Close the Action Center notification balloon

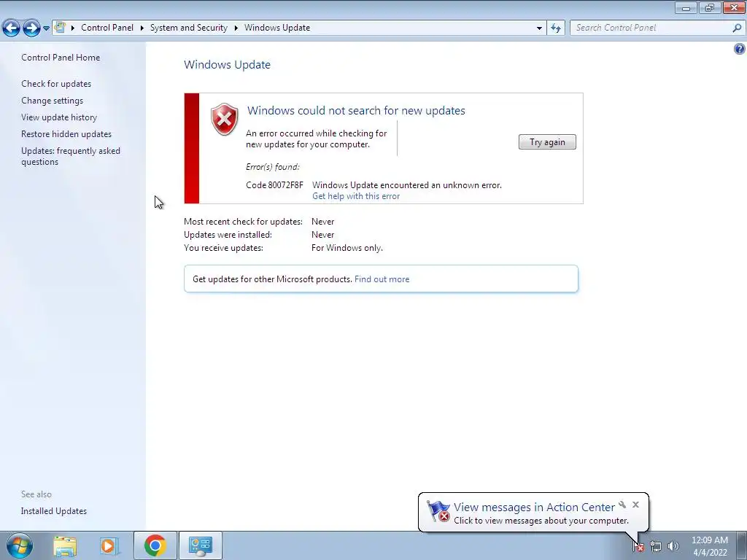[635, 505]
